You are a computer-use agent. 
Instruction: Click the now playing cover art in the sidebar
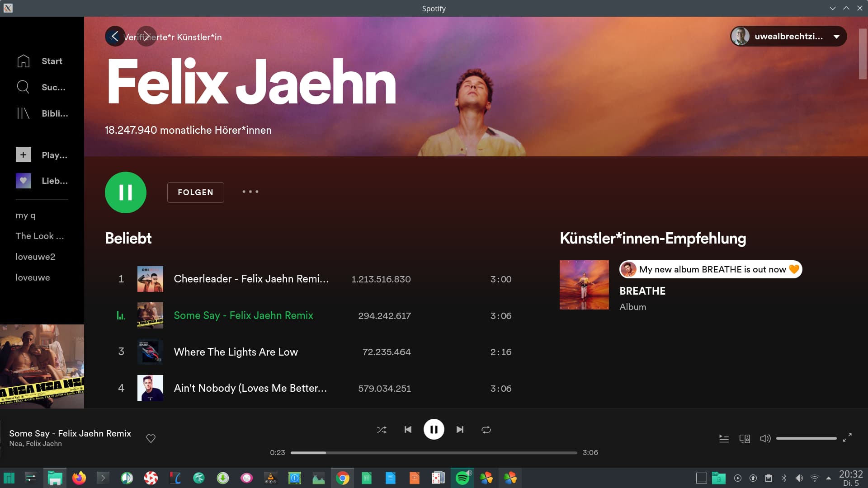[42, 366]
